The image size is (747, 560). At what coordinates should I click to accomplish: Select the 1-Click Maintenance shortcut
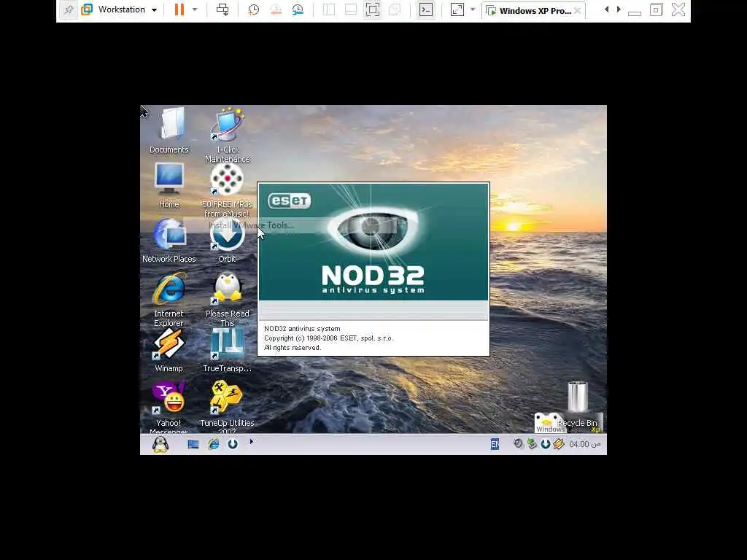pyautogui.click(x=228, y=135)
